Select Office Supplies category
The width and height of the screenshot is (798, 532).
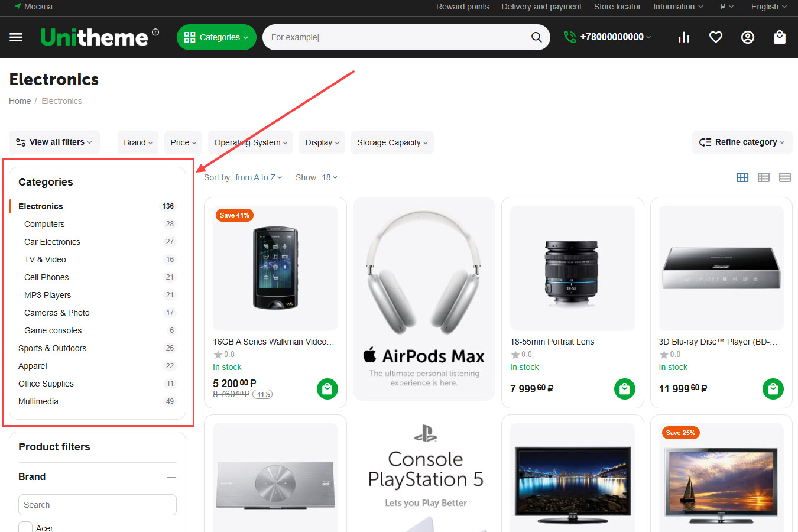pyautogui.click(x=46, y=384)
